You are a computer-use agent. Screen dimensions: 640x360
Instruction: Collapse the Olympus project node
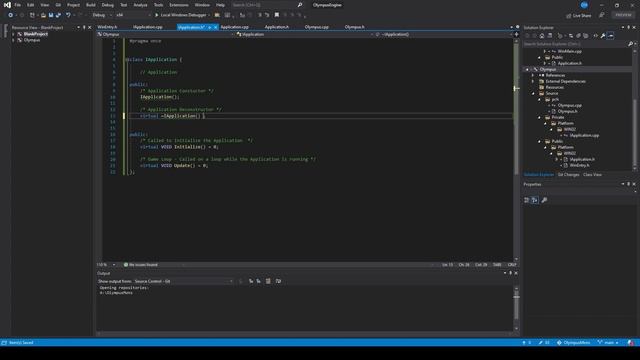[x=527, y=69]
